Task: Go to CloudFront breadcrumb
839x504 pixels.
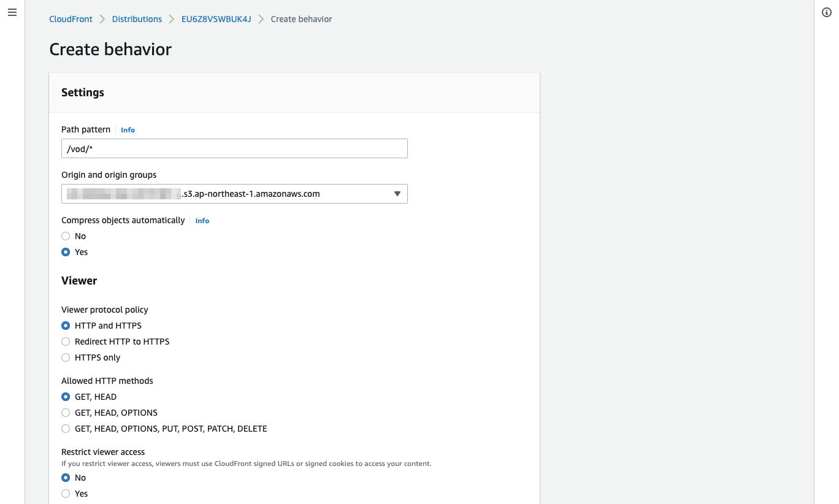Action: (71, 19)
